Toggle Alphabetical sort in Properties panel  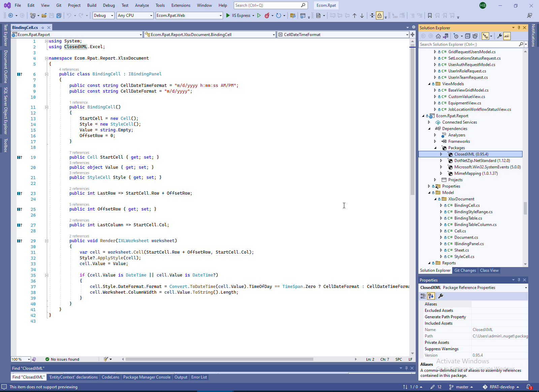pyautogui.click(x=431, y=296)
